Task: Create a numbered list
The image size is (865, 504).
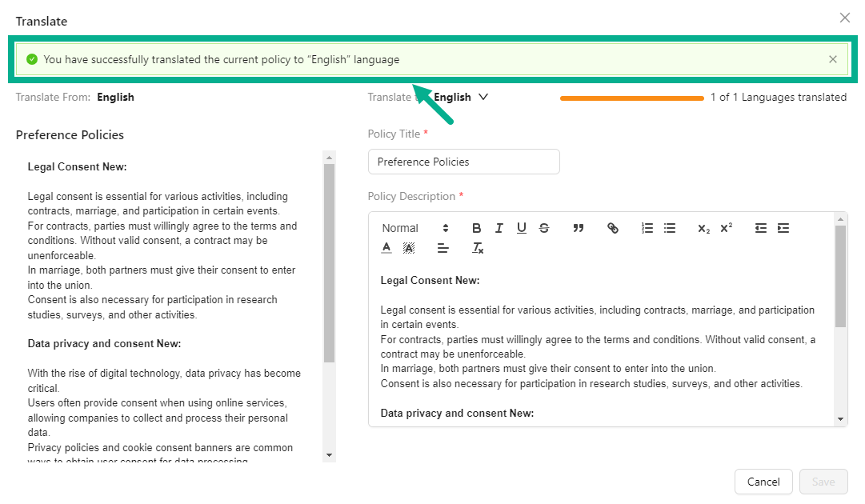Action: click(x=647, y=228)
